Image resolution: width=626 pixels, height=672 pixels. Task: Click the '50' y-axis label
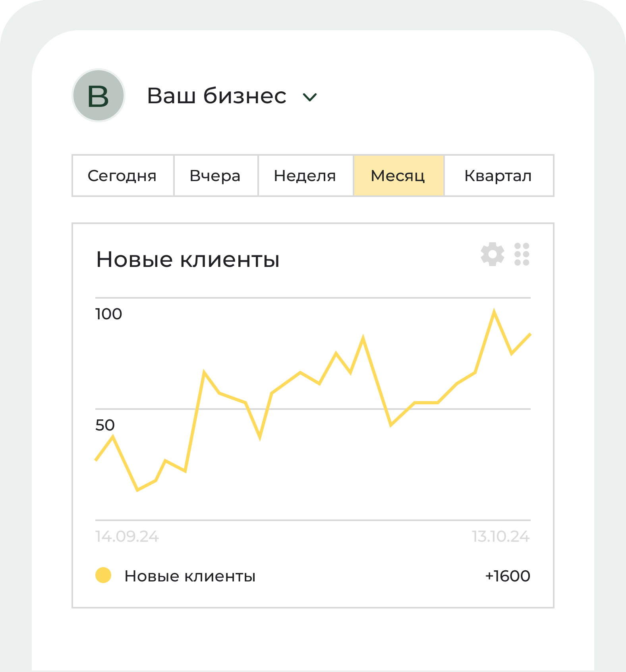(x=105, y=425)
